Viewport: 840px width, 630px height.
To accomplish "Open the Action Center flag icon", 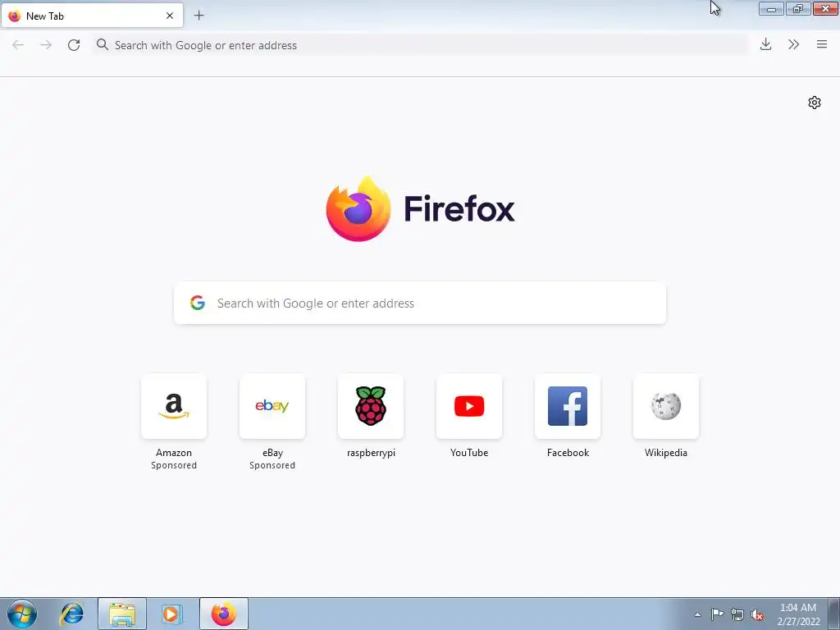I will [717, 614].
